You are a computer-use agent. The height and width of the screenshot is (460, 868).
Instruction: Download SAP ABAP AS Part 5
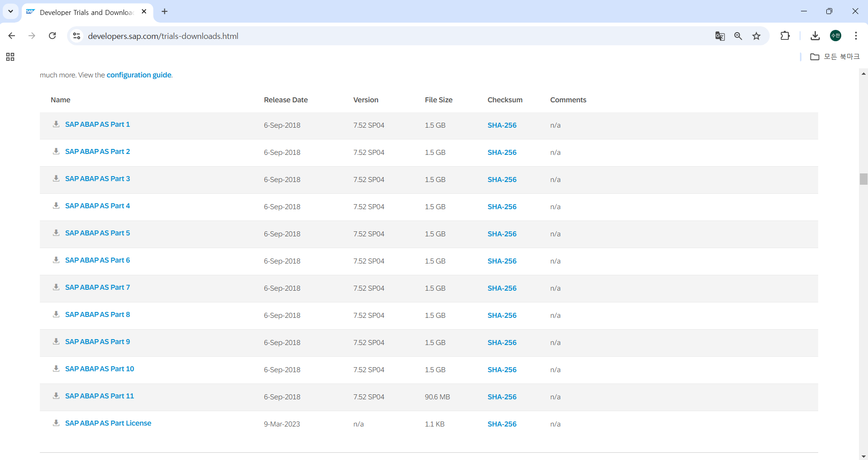point(97,233)
